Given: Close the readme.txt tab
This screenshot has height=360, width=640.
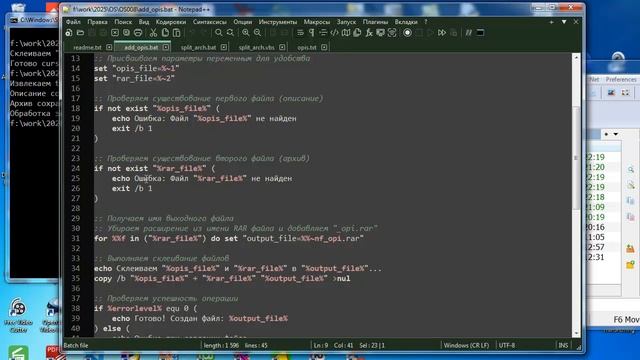Looking at the screenshot, I should click(x=109, y=47).
